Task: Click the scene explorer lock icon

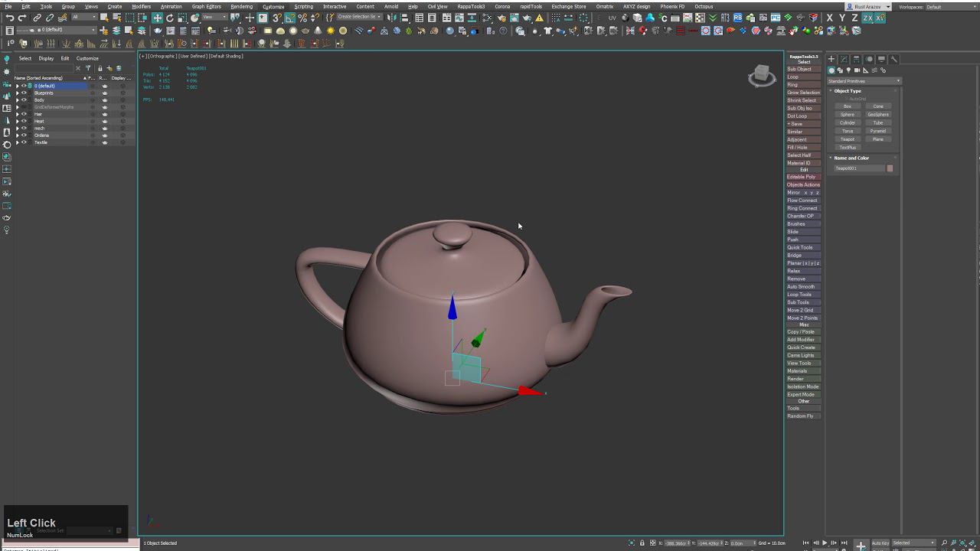Action: (100, 68)
